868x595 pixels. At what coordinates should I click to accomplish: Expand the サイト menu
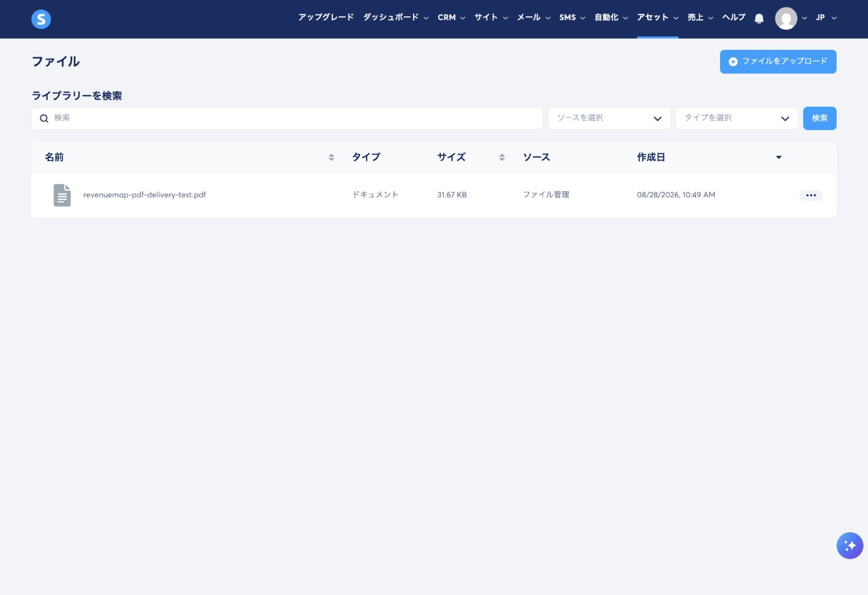[x=491, y=17]
